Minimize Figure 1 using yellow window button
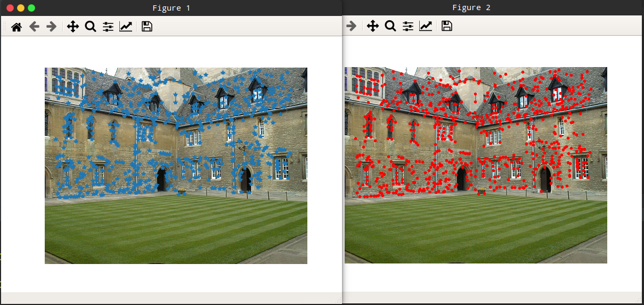Image resolution: width=644 pixels, height=305 pixels. pyautogui.click(x=21, y=8)
